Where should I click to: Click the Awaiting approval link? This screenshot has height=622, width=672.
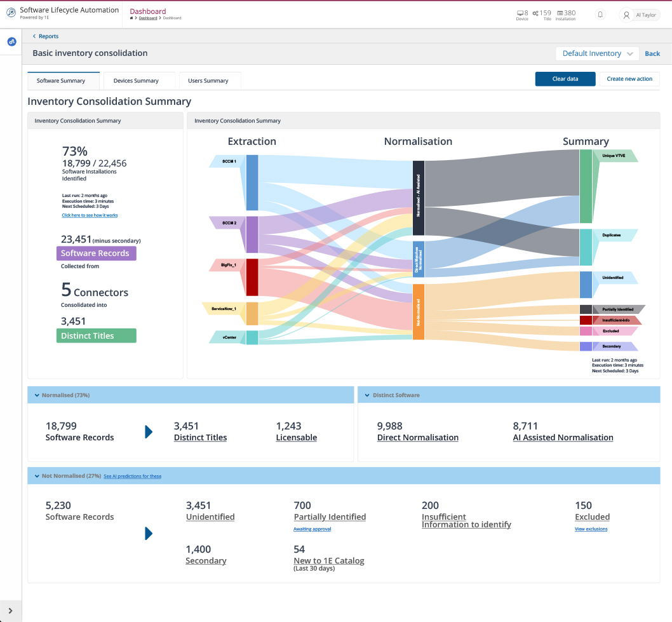[312, 529]
